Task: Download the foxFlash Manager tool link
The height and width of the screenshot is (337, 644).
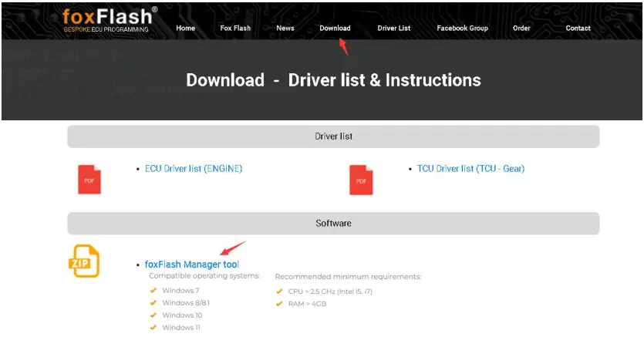Action: coord(192,265)
